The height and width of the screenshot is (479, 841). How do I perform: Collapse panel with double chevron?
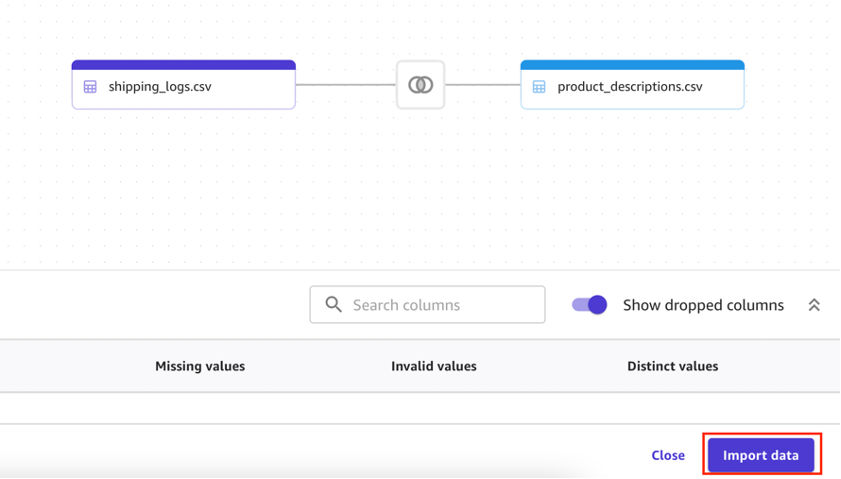click(x=814, y=305)
